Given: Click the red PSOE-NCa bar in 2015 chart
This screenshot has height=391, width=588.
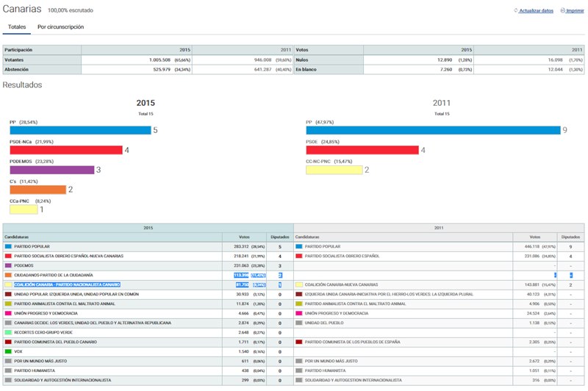Looking at the screenshot, I should tap(65, 150).
